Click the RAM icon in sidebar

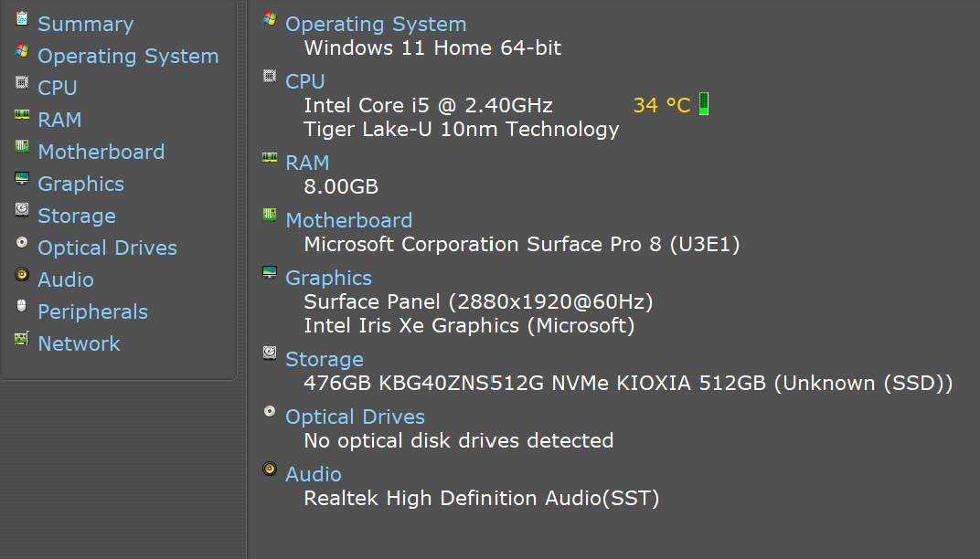[x=22, y=116]
